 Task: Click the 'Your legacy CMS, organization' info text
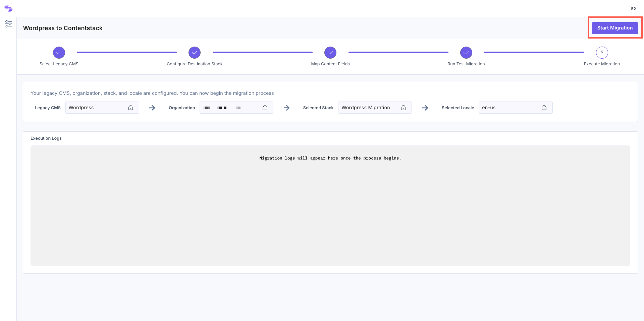point(152,93)
